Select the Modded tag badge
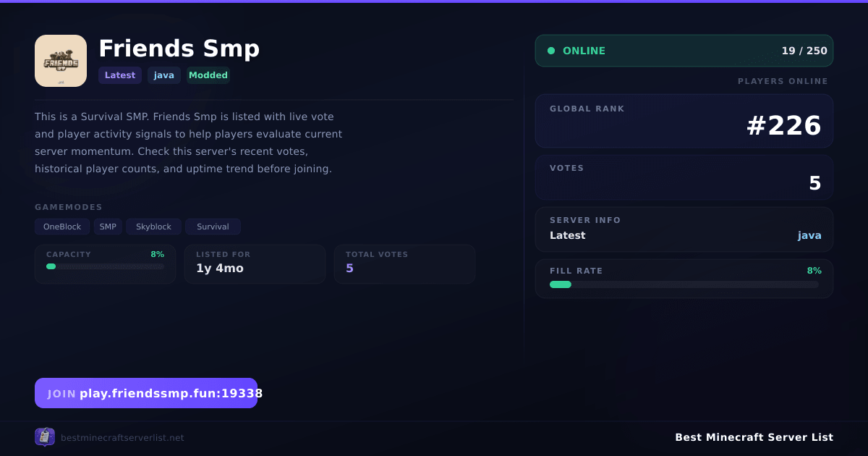 tap(208, 75)
